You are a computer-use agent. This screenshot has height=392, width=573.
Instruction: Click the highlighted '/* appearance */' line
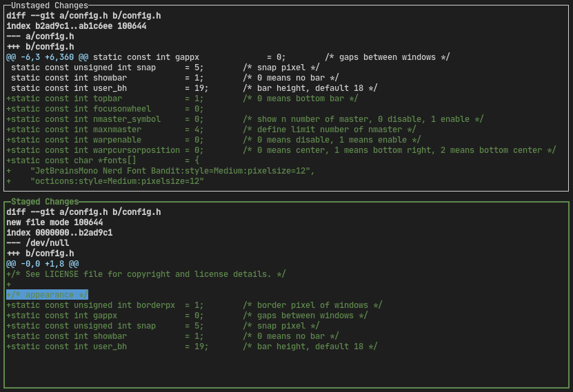(x=47, y=295)
